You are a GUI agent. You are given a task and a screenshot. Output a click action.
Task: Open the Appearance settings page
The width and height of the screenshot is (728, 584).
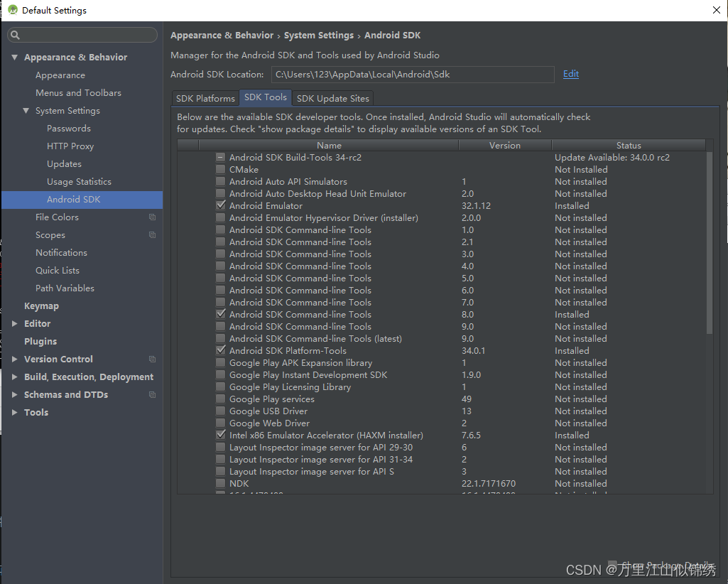coord(60,75)
